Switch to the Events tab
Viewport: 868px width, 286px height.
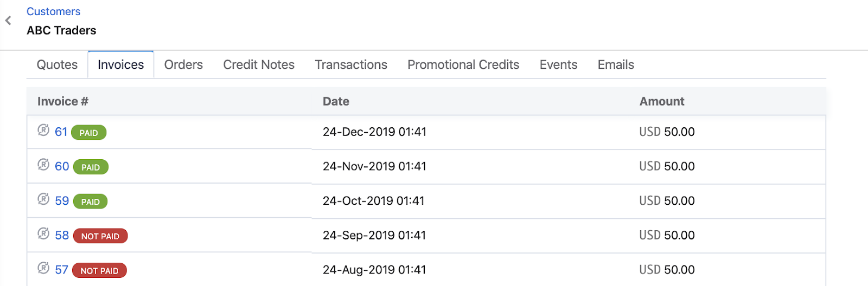558,65
